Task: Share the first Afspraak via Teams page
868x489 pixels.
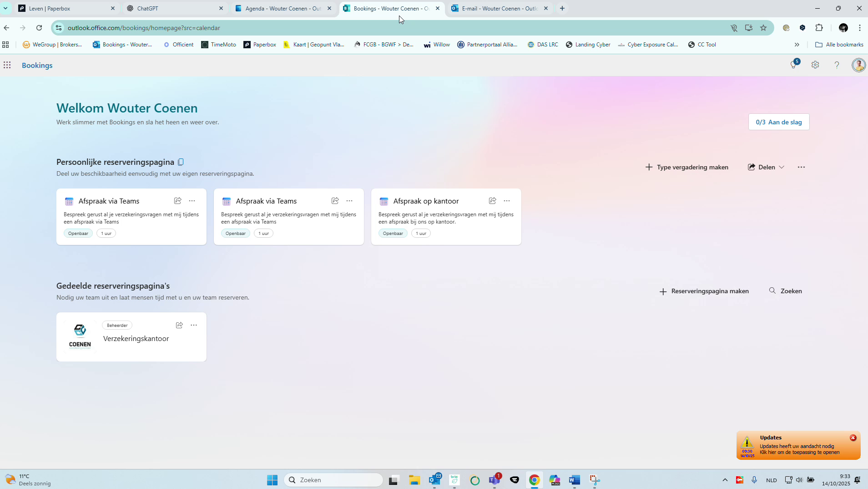Action: [177, 200]
